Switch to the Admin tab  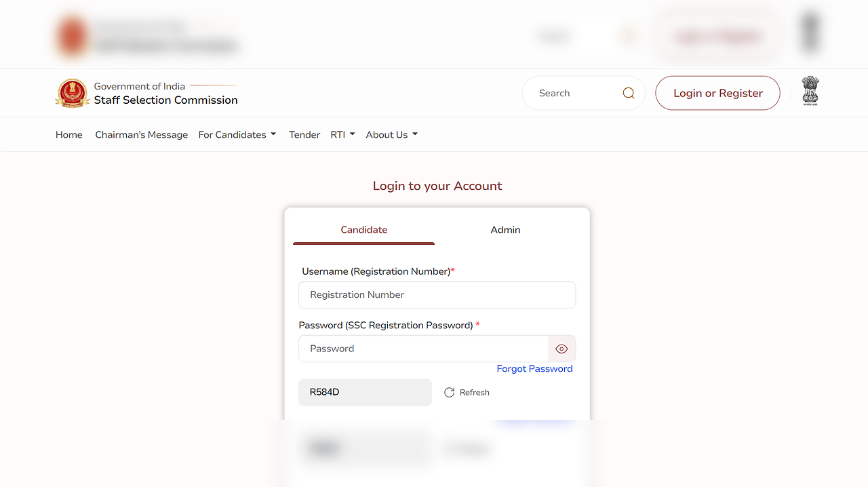click(505, 230)
